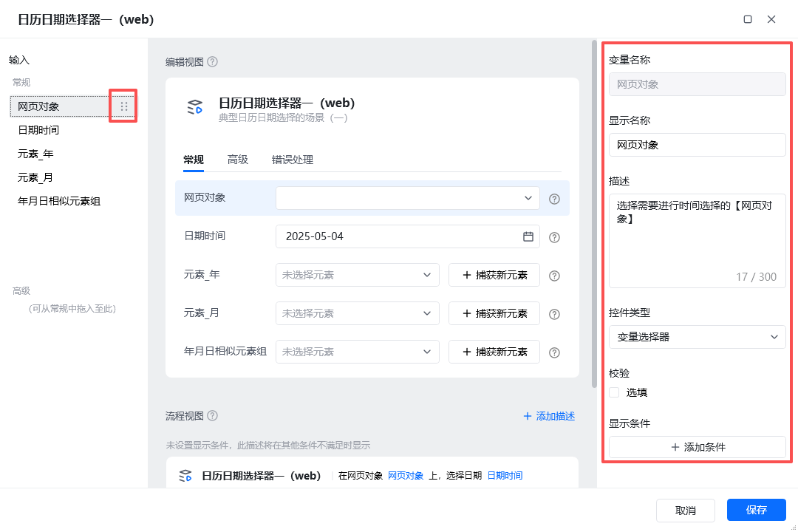798x532 pixels.
Task: Click the help icon for 年月日相似元素组 row
Action: coord(554,352)
